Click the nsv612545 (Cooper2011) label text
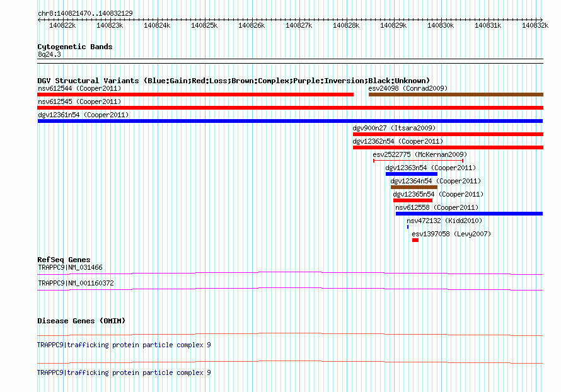The image size is (561, 392). 79,101
